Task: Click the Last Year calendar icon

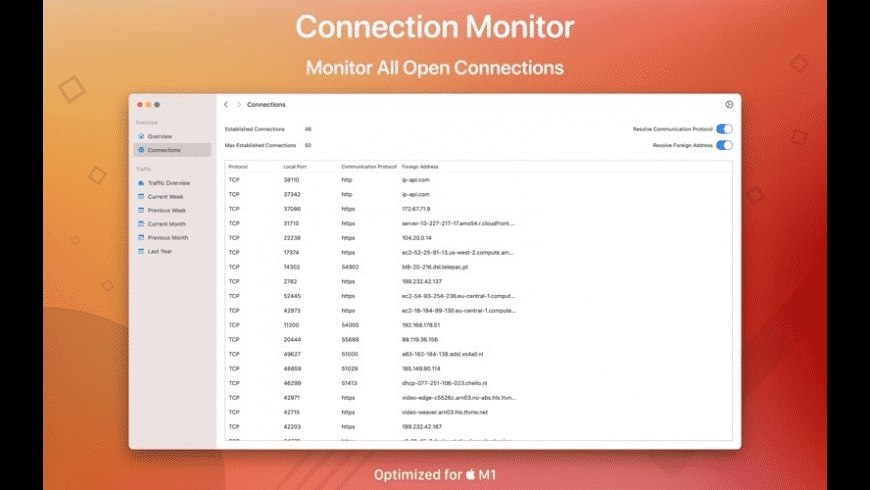Action: coord(141,252)
